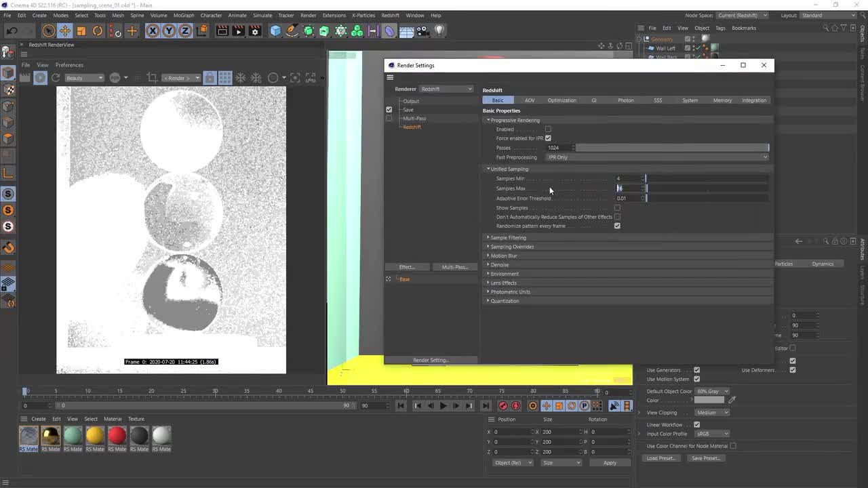Toggle the coordinate system icon
Viewport: 868px width, 488px height.
coord(201,30)
